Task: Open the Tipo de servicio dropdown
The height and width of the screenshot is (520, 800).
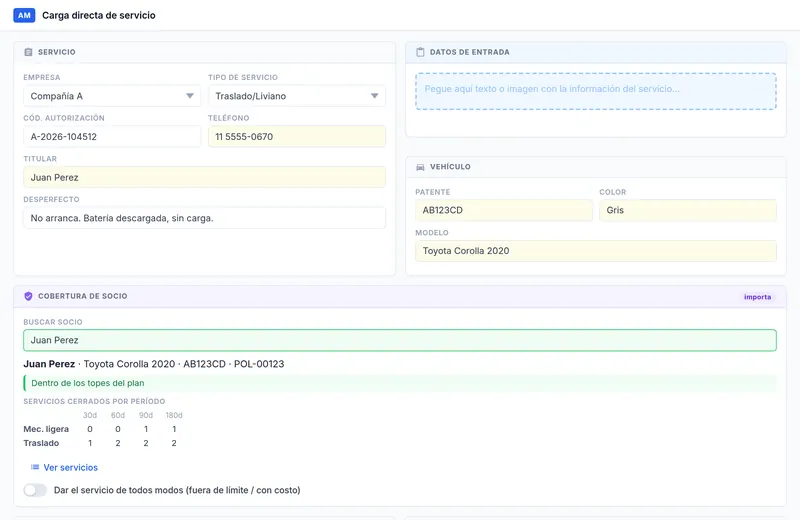Action: coord(296,96)
